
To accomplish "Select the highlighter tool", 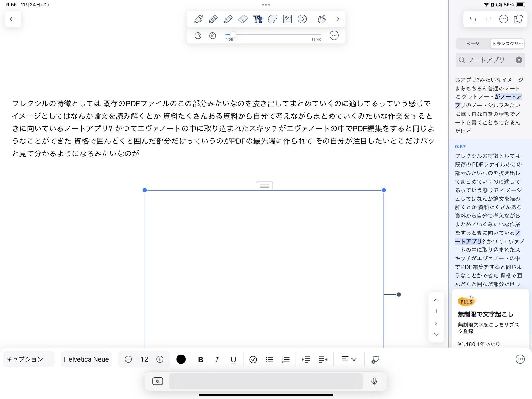I will (228, 19).
